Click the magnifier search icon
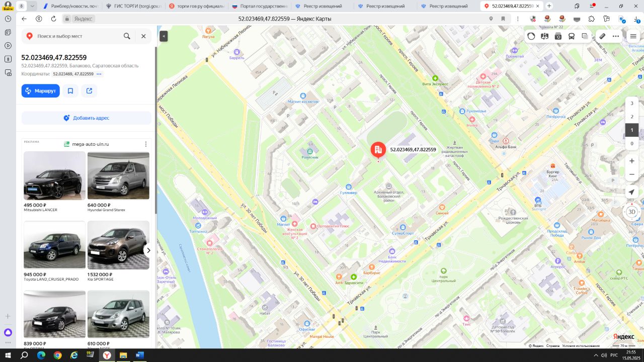 127,36
